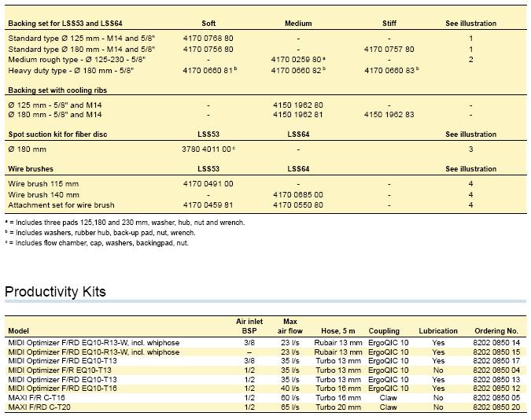Select ordering number 8202 0850 04
Viewport: 531px width, 420px height.
[496, 370]
